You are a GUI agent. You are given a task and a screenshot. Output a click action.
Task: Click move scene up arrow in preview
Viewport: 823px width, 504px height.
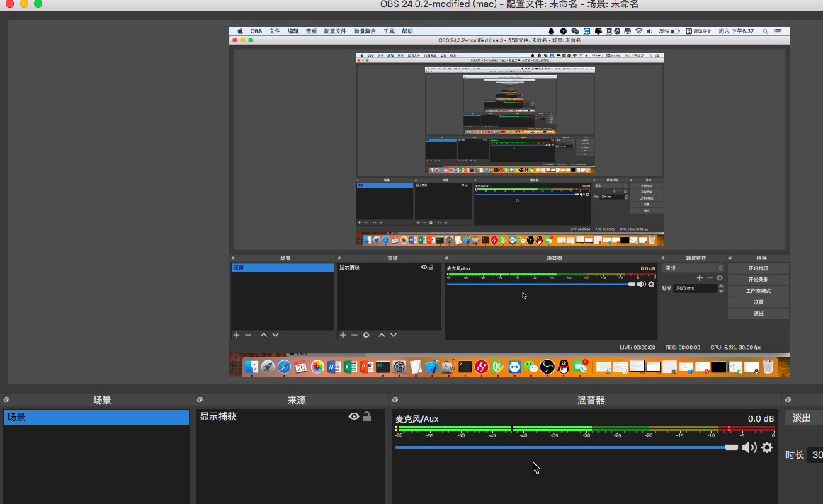tap(263, 335)
